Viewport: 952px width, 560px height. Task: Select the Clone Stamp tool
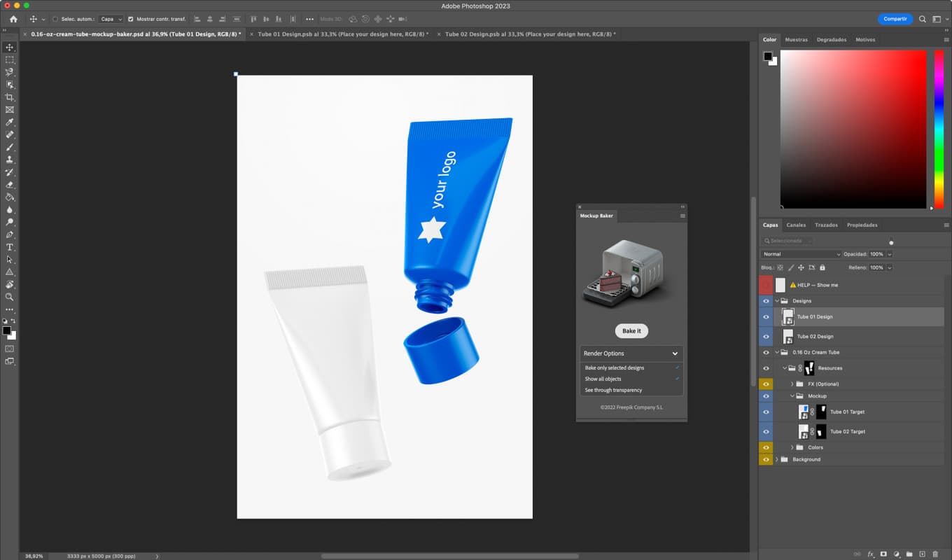tap(10, 160)
